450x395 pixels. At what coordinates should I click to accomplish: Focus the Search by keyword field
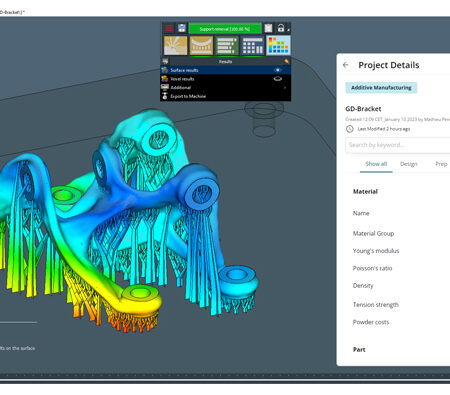pos(398,145)
